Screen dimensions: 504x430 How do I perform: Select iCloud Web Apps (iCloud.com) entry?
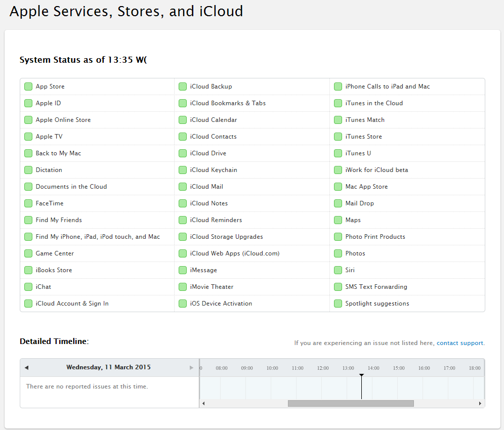click(x=252, y=253)
